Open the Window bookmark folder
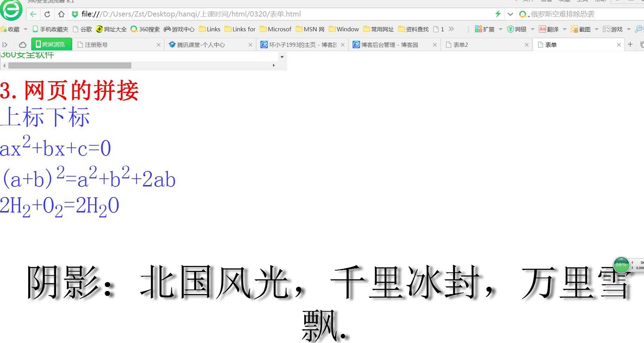 pos(344,29)
